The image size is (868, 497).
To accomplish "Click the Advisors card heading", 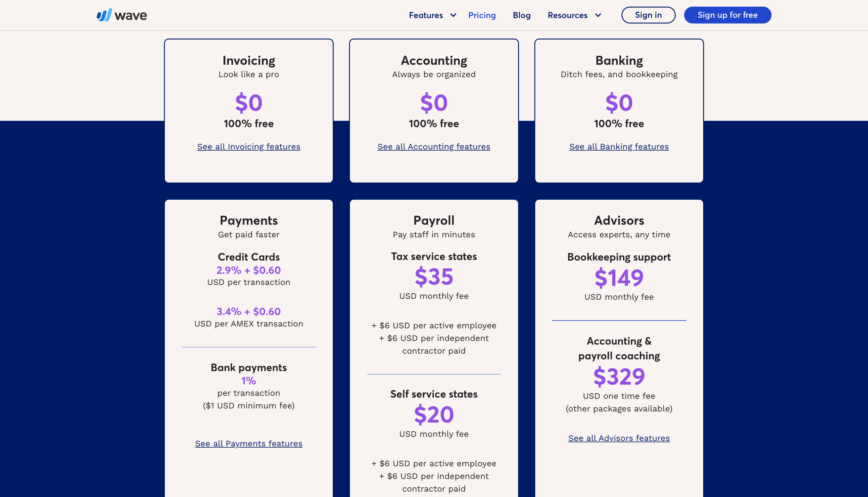I will (x=619, y=220).
